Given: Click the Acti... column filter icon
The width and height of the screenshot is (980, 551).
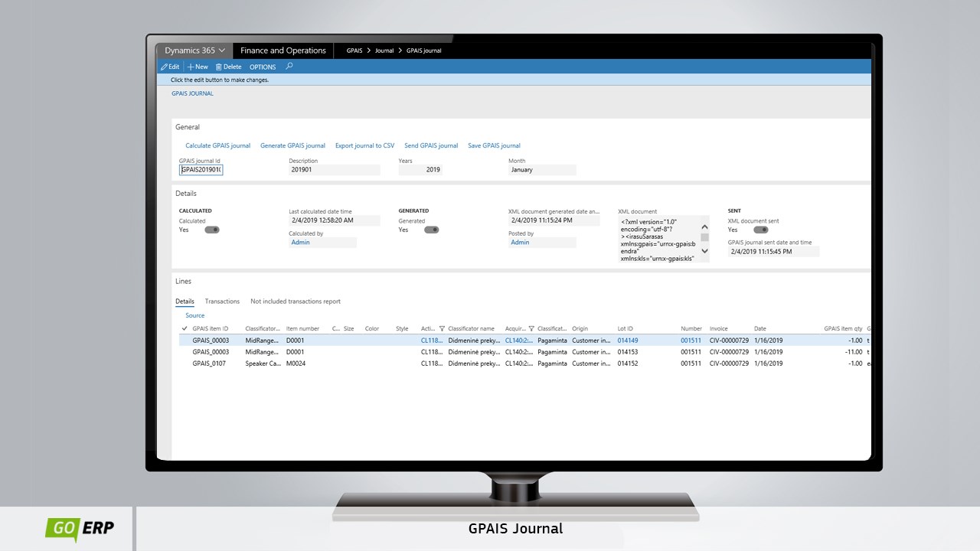Looking at the screenshot, I should pyautogui.click(x=442, y=328).
